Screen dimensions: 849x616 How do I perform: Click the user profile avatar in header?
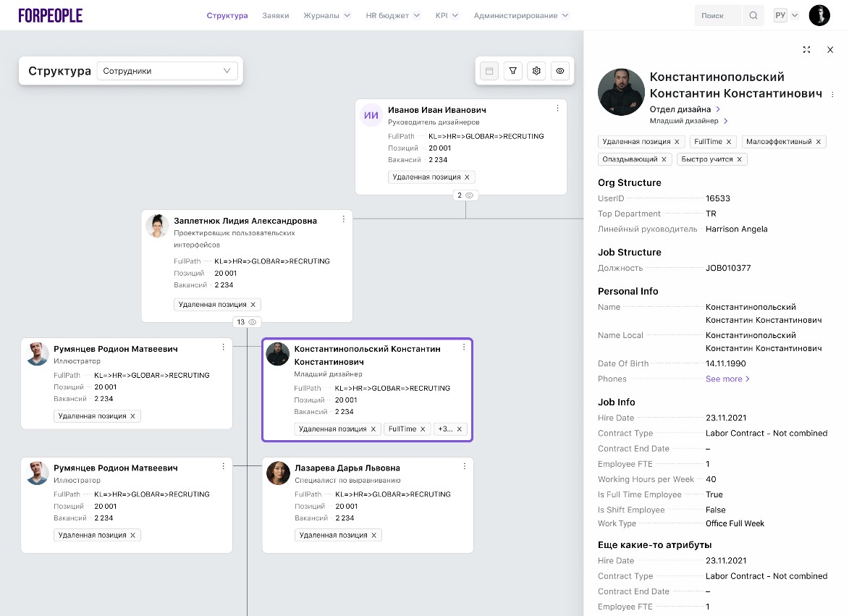click(819, 15)
